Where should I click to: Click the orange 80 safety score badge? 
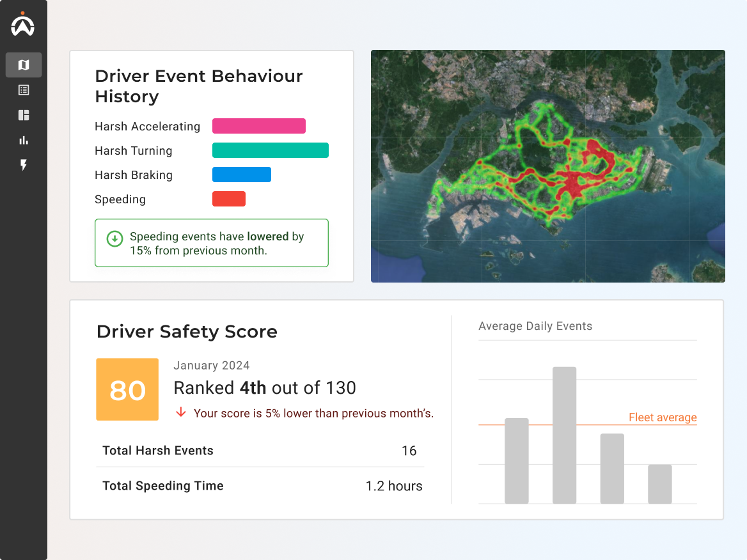click(127, 389)
